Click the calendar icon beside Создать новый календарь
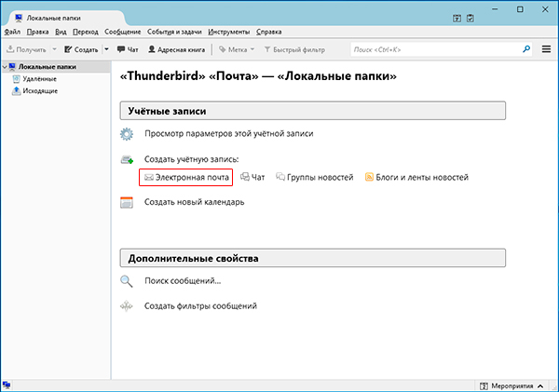 127,202
